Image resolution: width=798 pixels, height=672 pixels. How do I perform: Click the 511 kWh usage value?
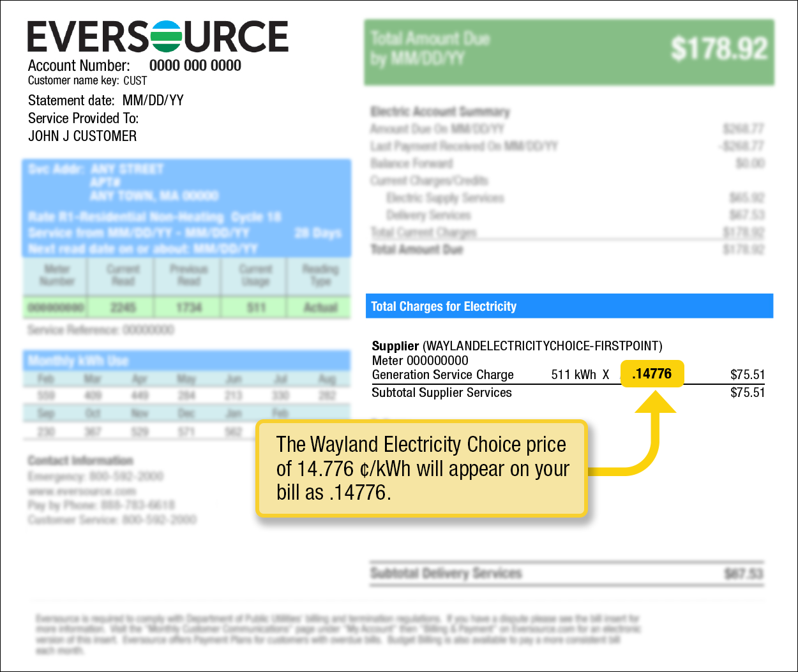click(x=573, y=375)
